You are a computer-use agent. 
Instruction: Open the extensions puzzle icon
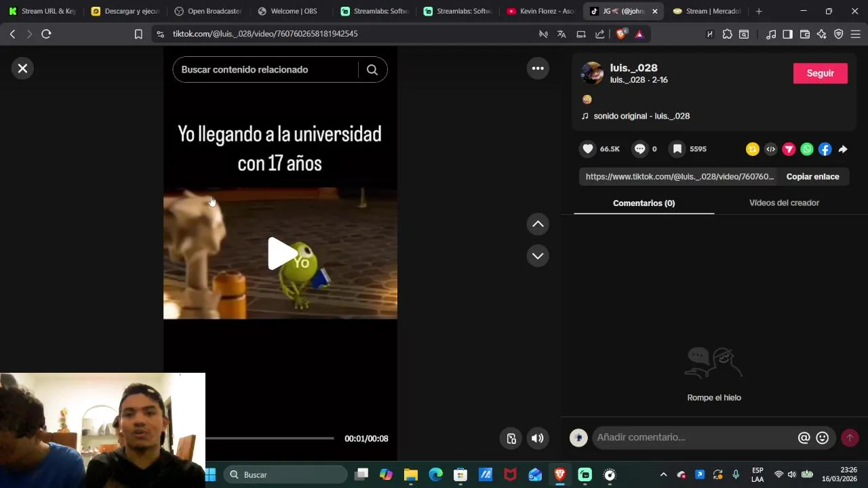[727, 34]
